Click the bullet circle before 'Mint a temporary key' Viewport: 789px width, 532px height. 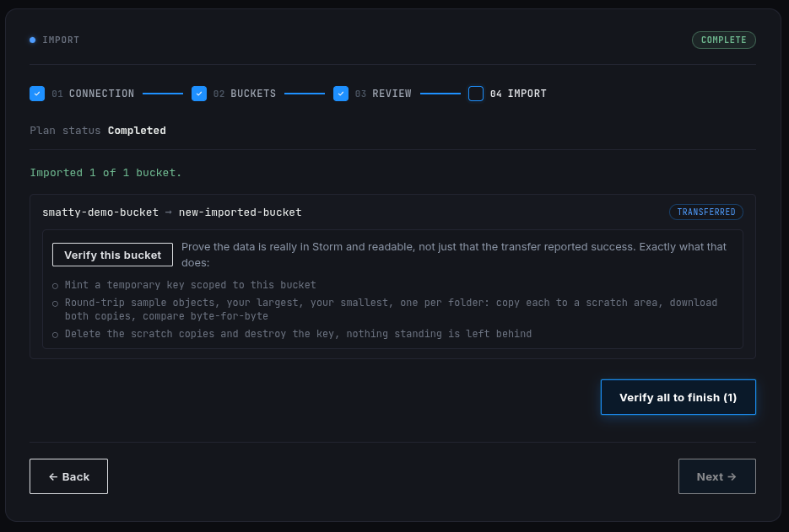click(56, 286)
